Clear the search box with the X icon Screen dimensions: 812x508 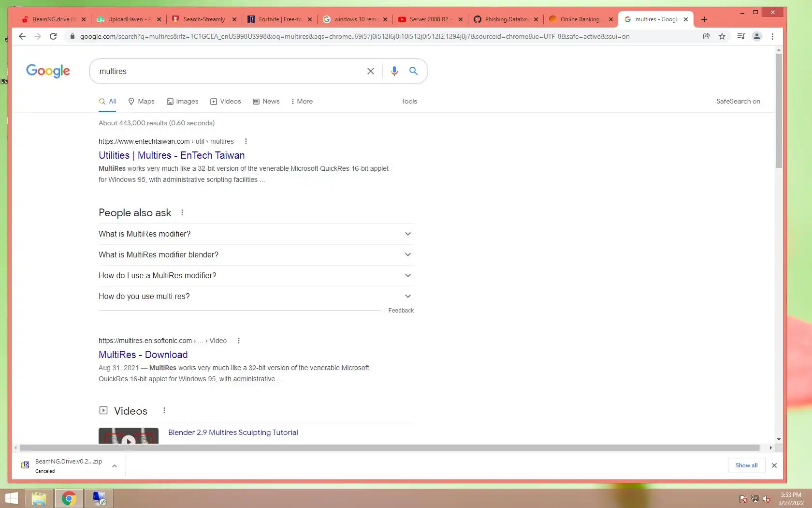point(371,71)
